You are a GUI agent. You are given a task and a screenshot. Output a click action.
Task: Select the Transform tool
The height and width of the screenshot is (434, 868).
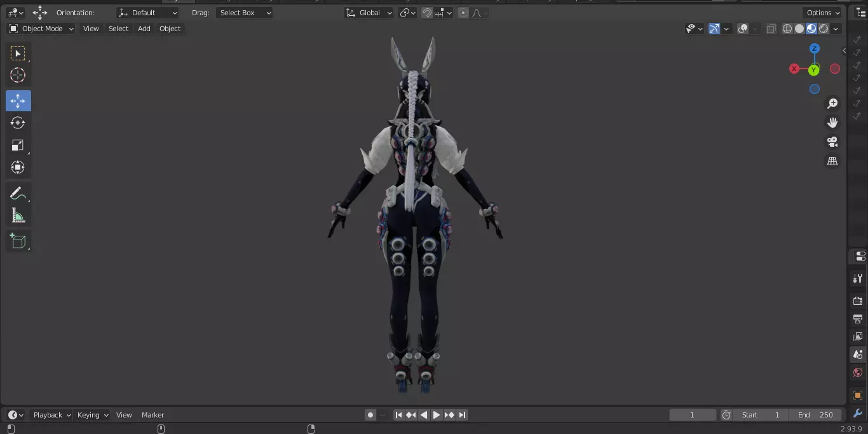tap(18, 168)
